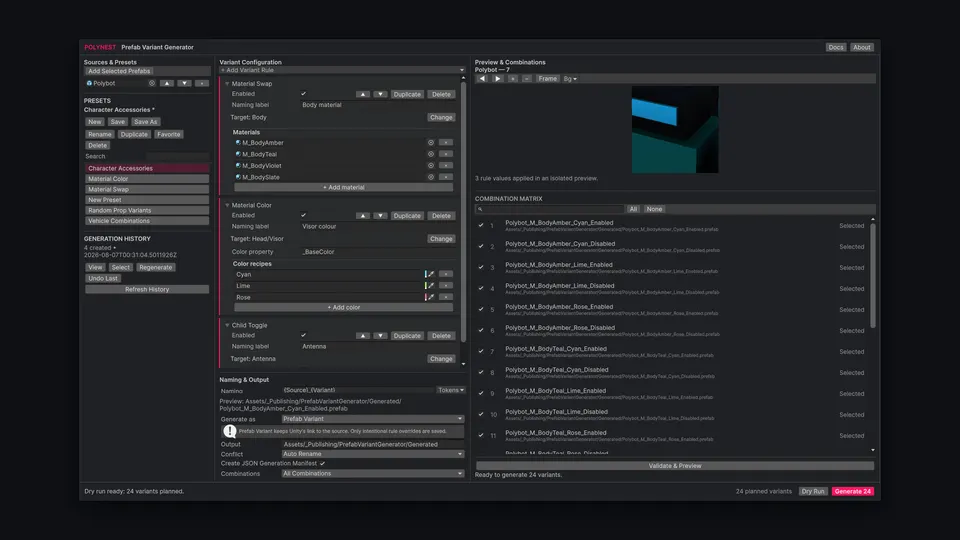Image resolution: width=960 pixels, height=540 pixels.
Task: Click the object picker icon beside Polybot source
Action: pyautogui.click(x=152, y=83)
